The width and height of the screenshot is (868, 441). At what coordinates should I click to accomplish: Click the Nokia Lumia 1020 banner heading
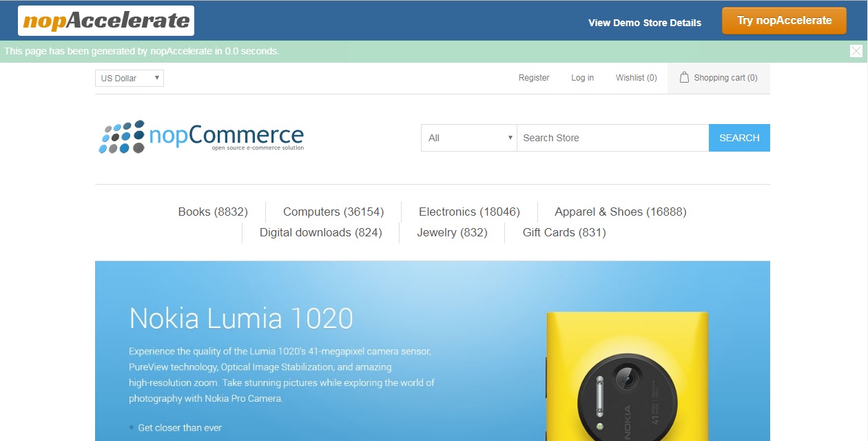click(241, 318)
